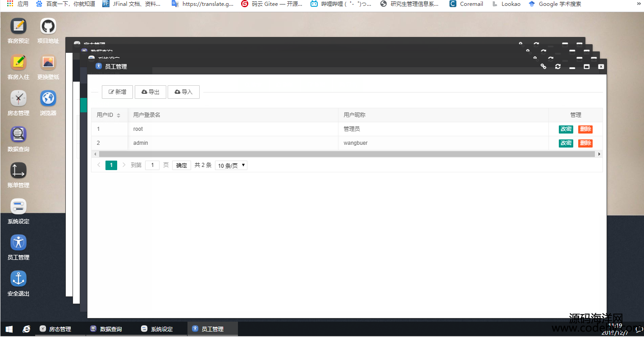Viewport: 644px width, 337px height.
Task: Click the 共 2 条 total count text
Action: [x=203, y=165]
